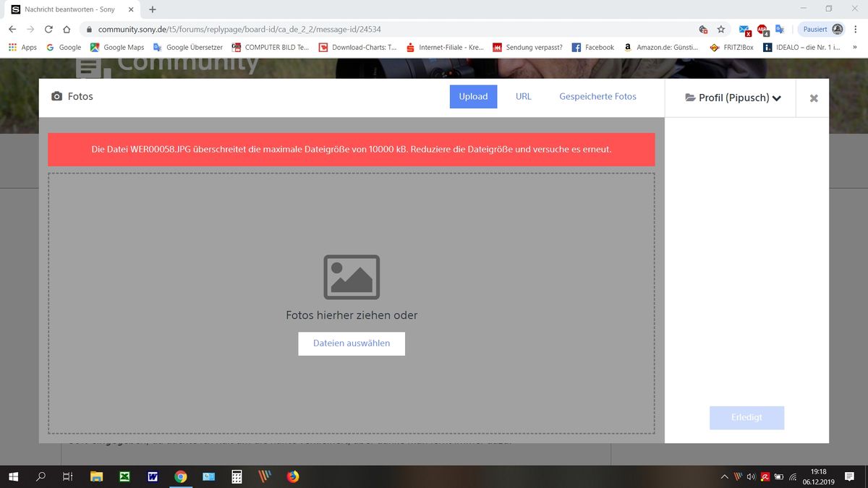868x488 pixels.
Task: Click the image placeholder icon in drop zone
Action: 352,277
